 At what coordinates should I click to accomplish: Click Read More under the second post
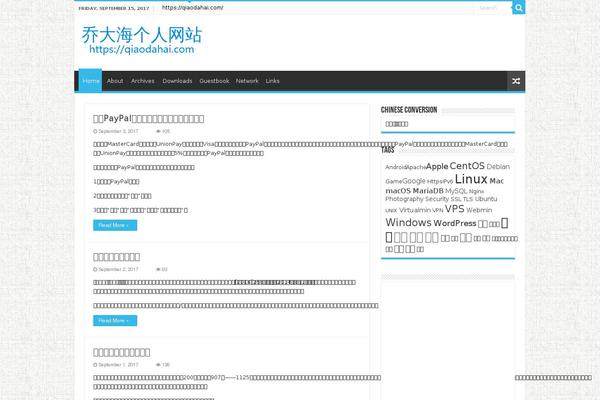[115, 321]
